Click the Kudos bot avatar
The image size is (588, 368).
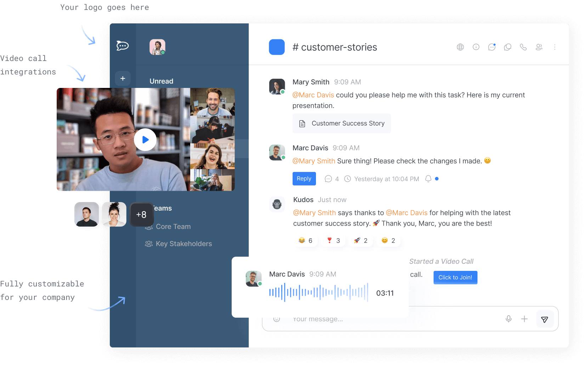[277, 204]
